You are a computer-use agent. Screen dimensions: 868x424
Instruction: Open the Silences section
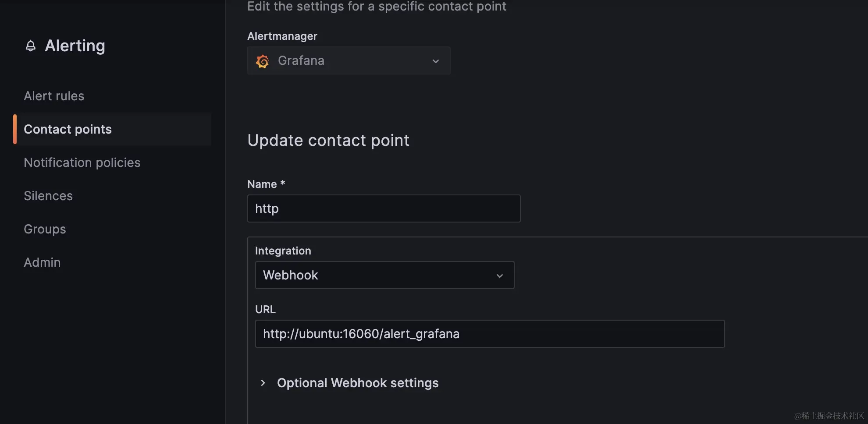pos(48,196)
